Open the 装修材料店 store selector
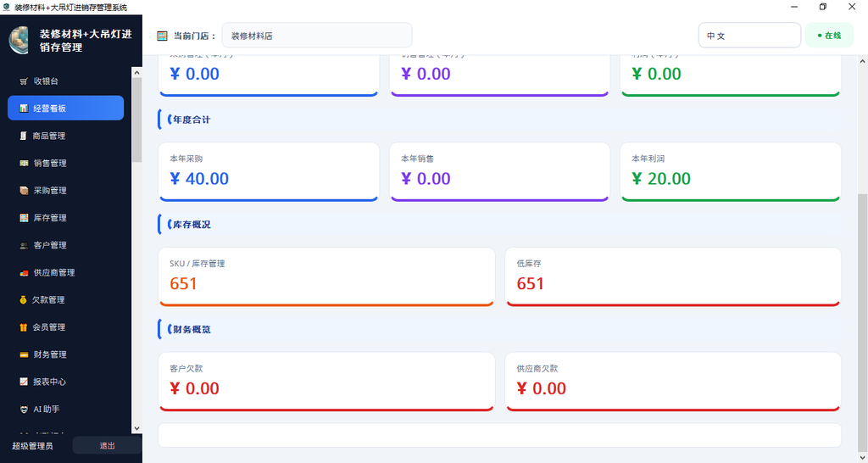868x463 pixels. click(317, 36)
